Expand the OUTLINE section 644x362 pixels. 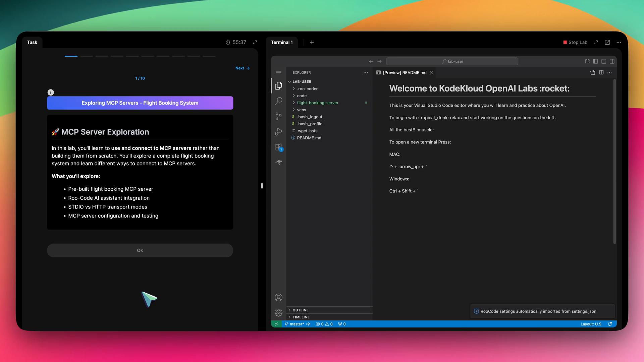(329, 310)
